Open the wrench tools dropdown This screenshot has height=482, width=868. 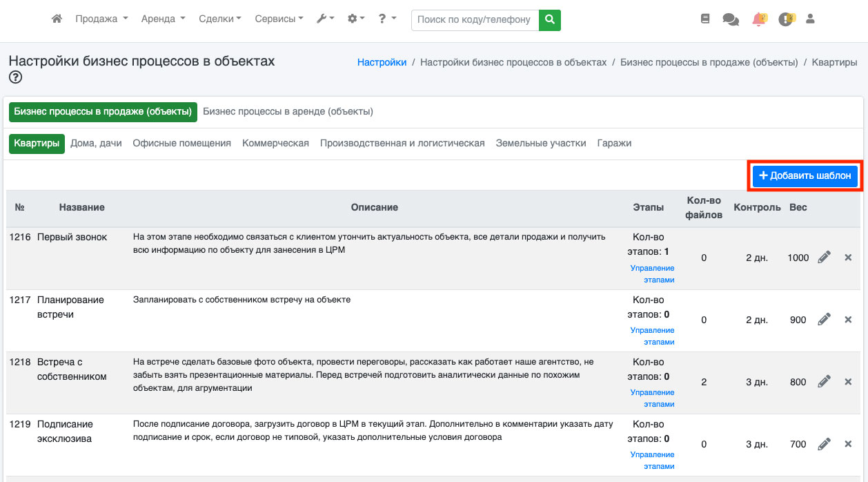pos(325,19)
